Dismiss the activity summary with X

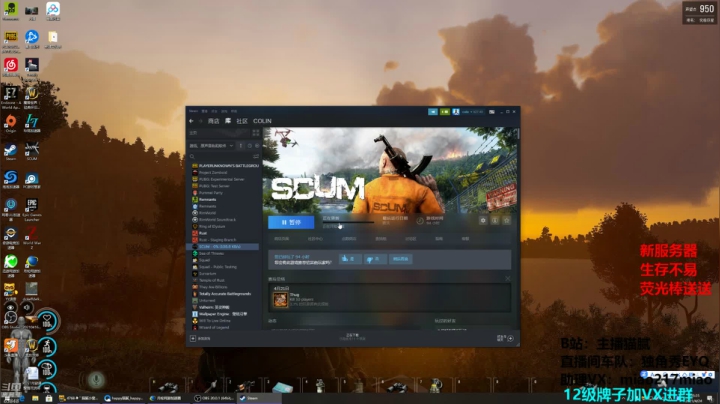pyautogui.click(x=507, y=279)
